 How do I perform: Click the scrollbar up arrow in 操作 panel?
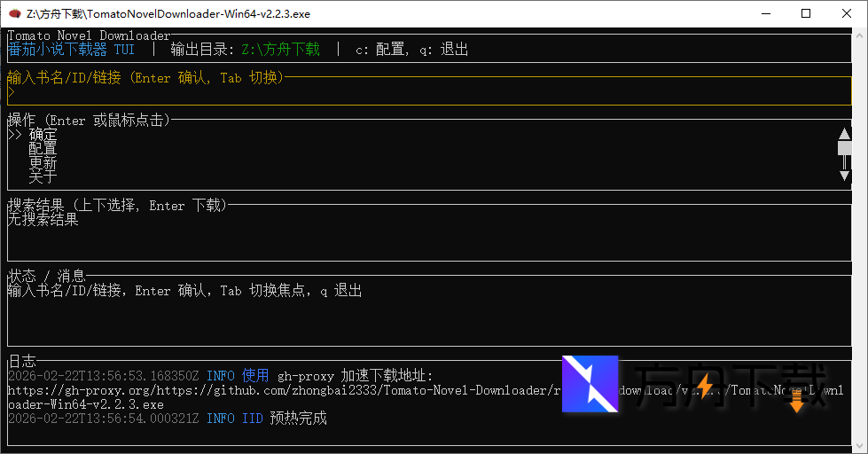844,135
